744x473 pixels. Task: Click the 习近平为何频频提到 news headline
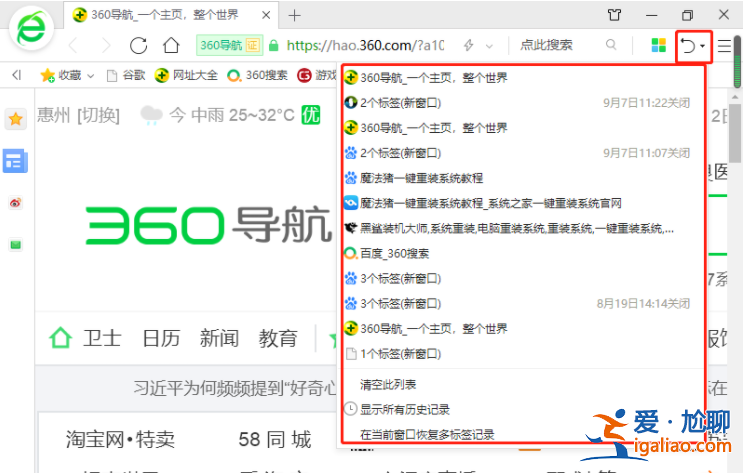click(235, 388)
